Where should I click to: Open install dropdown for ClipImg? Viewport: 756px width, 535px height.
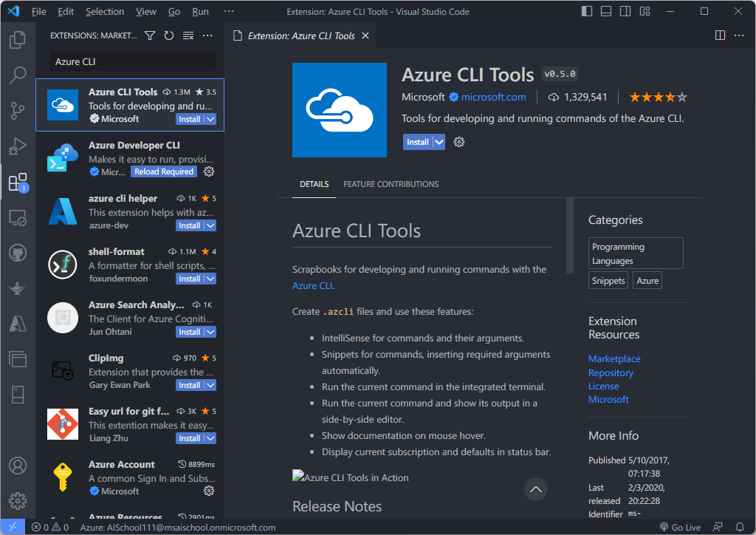pos(210,385)
